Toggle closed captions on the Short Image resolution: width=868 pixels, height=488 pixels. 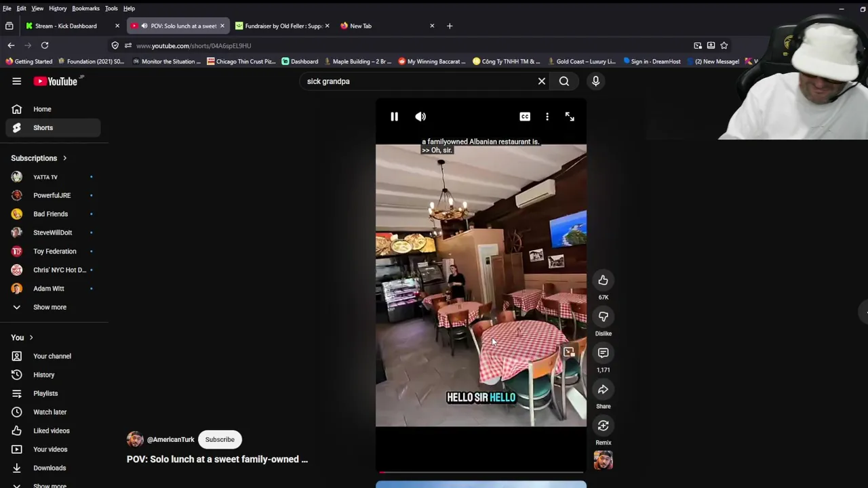(525, 117)
